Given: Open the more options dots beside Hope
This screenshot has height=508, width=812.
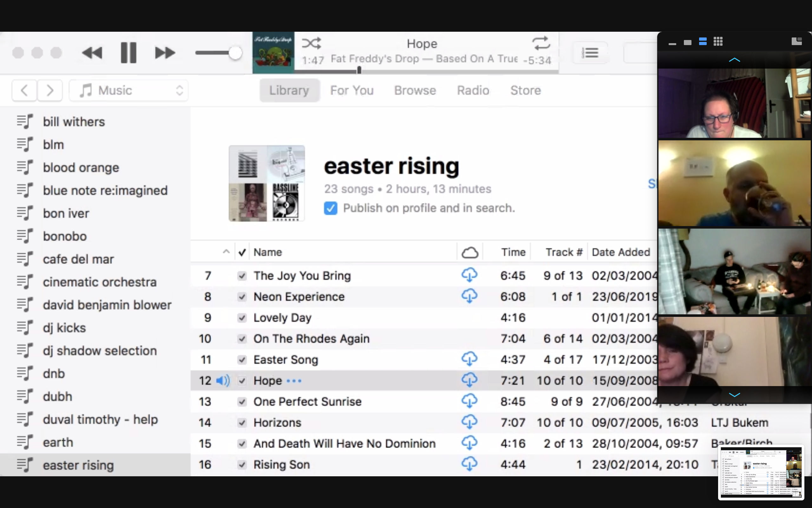Looking at the screenshot, I should (x=294, y=381).
